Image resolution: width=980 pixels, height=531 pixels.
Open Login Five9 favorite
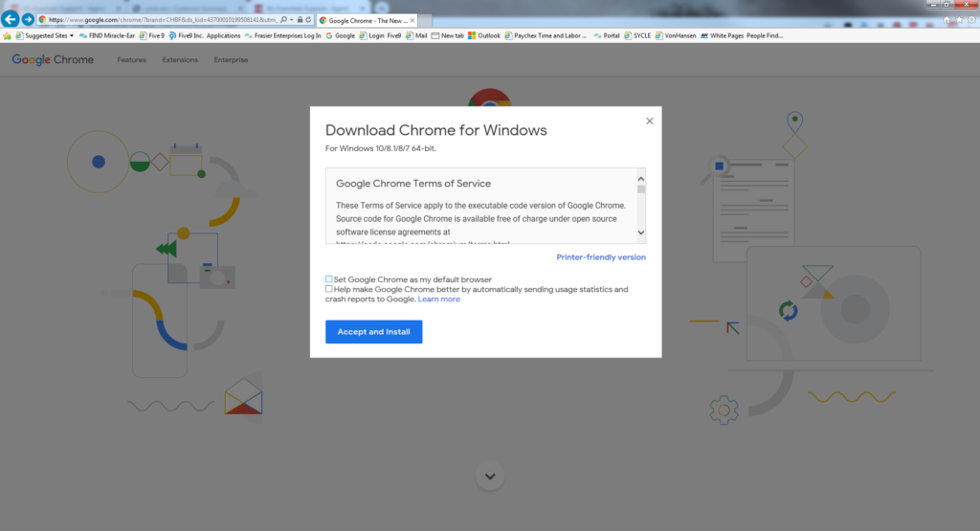pyautogui.click(x=380, y=35)
